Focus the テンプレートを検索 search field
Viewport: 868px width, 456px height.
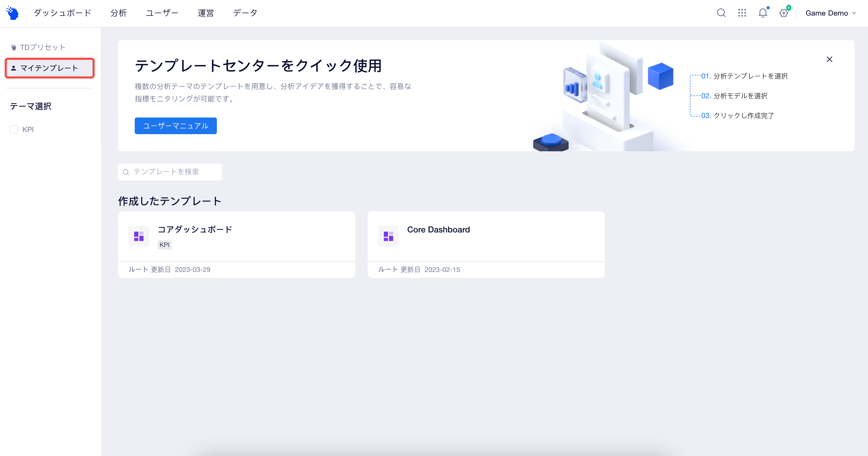(170, 172)
